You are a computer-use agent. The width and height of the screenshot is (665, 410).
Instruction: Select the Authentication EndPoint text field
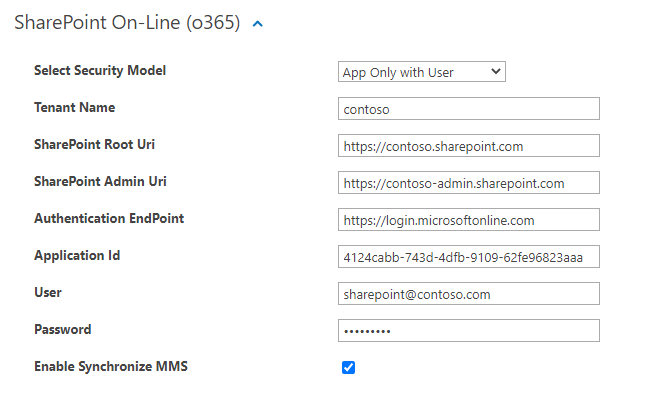468,220
